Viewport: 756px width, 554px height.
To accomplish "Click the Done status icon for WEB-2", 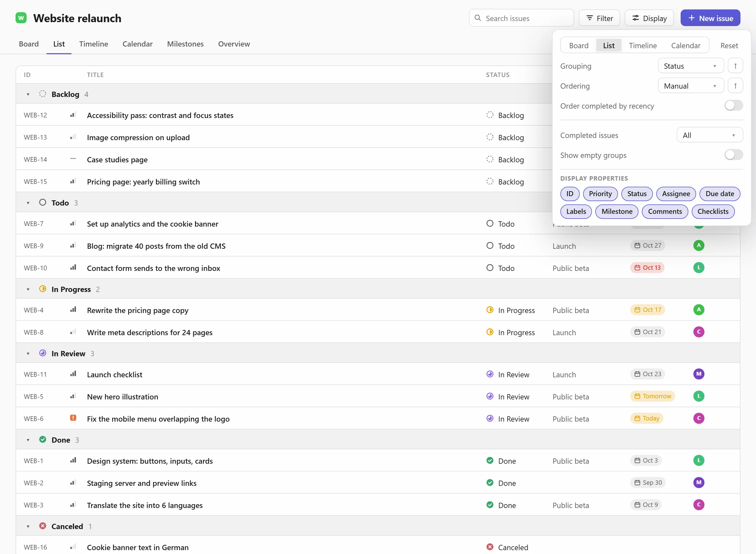I will pyautogui.click(x=490, y=483).
